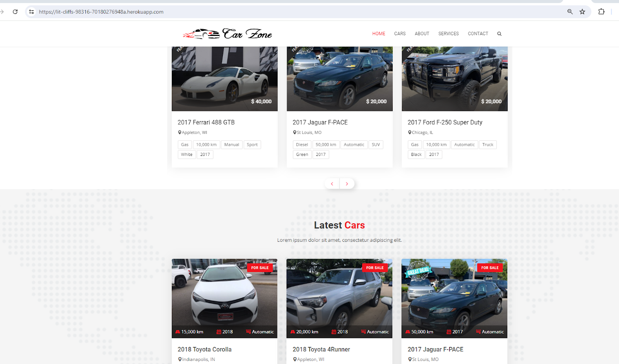The width and height of the screenshot is (619, 364).
Task: Open the site information icon in address bar
Action: pyautogui.click(x=31, y=12)
